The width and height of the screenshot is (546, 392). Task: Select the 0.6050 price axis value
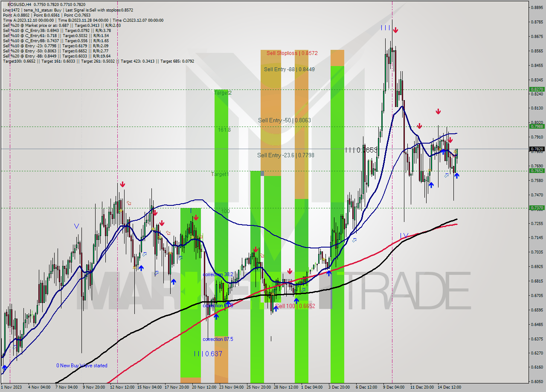(x=537, y=382)
